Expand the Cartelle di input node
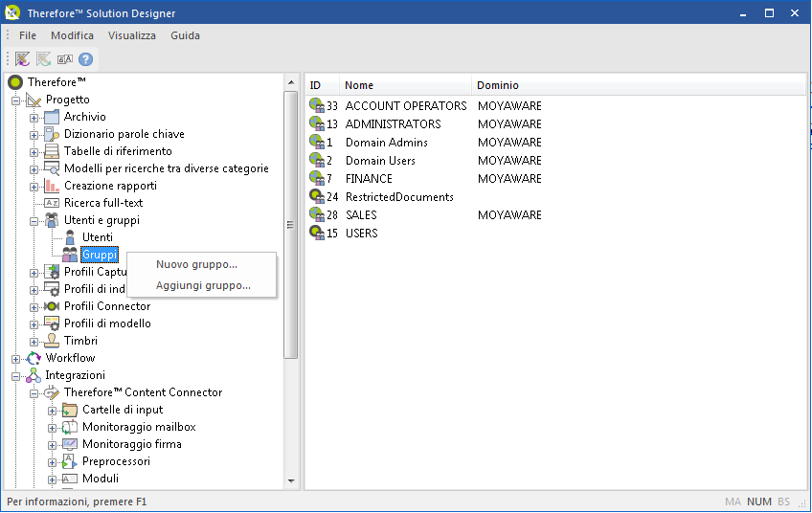The width and height of the screenshot is (812, 513). click(x=53, y=411)
